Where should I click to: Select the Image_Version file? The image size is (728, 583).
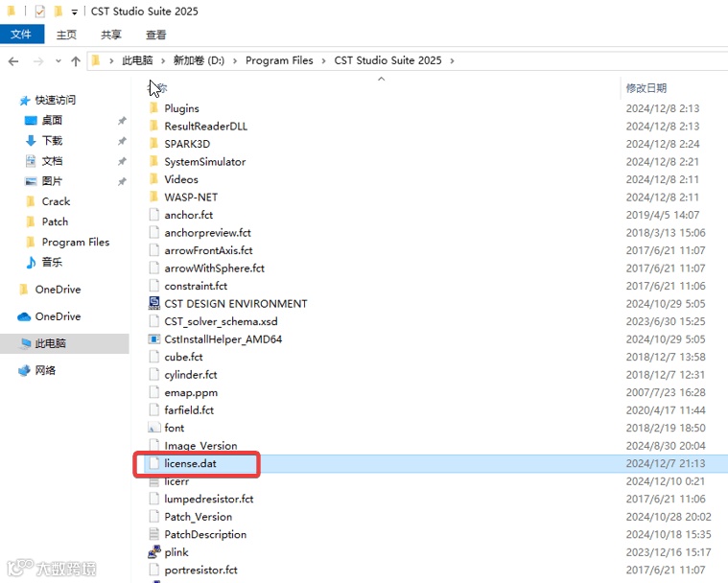[x=200, y=446]
